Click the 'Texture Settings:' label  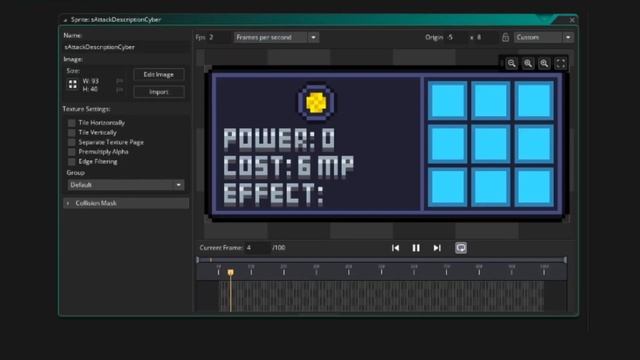[87, 109]
